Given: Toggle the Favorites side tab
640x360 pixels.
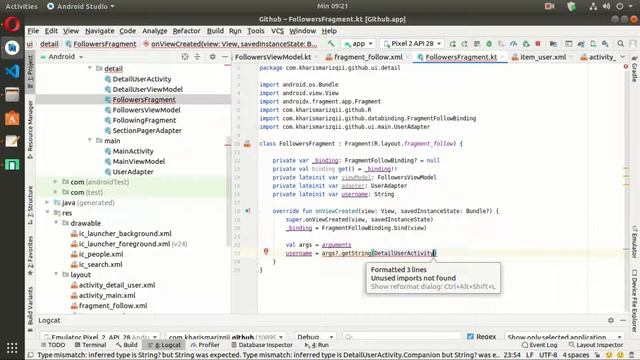Looking at the screenshot, I should click(31, 255).
